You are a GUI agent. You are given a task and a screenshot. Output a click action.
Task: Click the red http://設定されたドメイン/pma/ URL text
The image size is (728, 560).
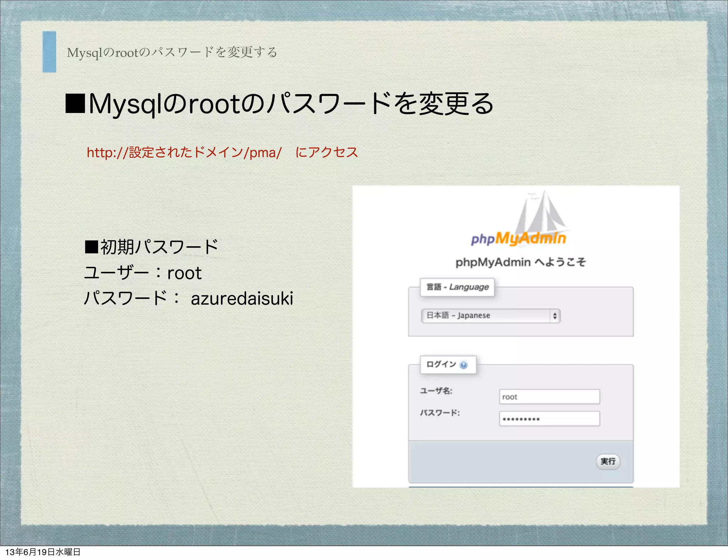184,152
